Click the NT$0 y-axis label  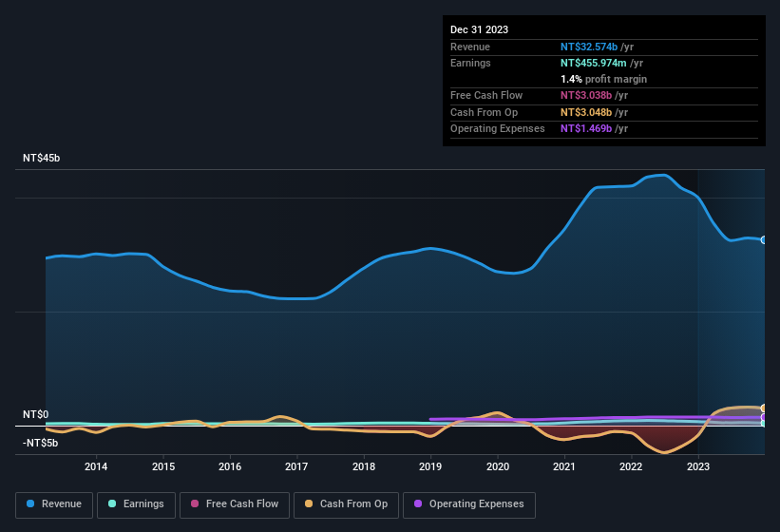[x=36, y=414]
